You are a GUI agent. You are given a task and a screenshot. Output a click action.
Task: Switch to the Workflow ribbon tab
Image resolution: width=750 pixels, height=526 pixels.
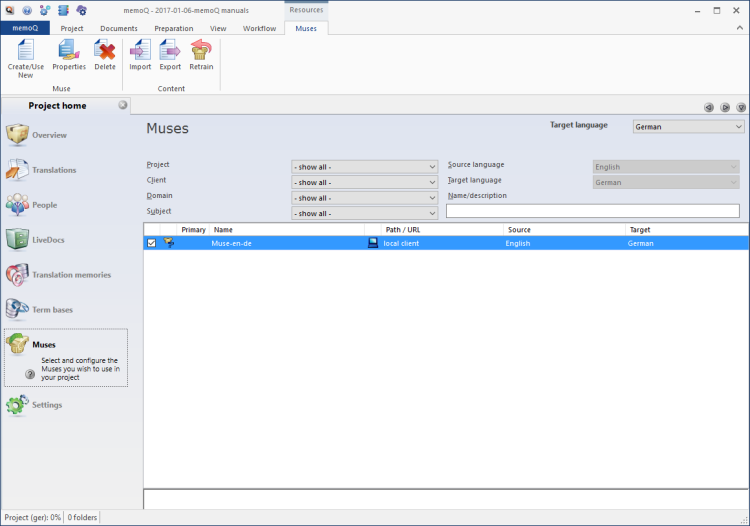point(259,28)
